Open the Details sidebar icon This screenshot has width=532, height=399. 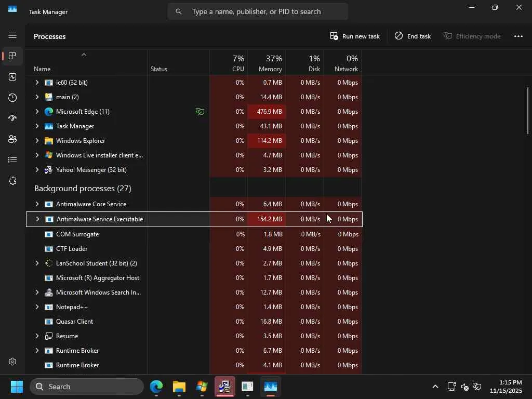12,160
